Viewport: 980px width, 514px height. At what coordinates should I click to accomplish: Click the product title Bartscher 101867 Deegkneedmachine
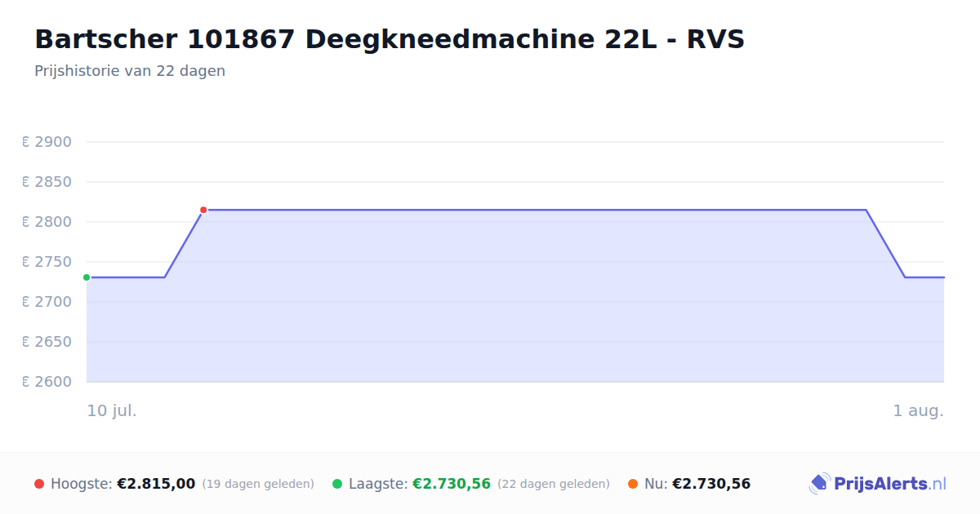[390, 39]
